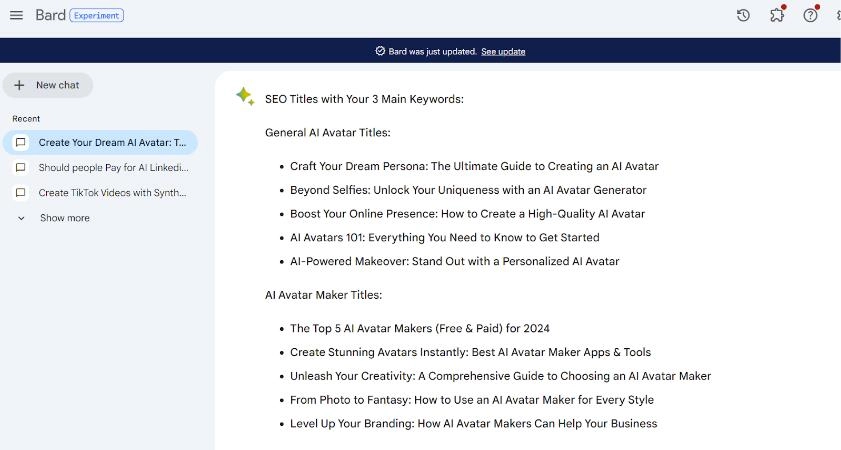This screenshot has height=450, width=841.
Task: Click the checkmark icon in the update banner
Action: tap(380, 51)
